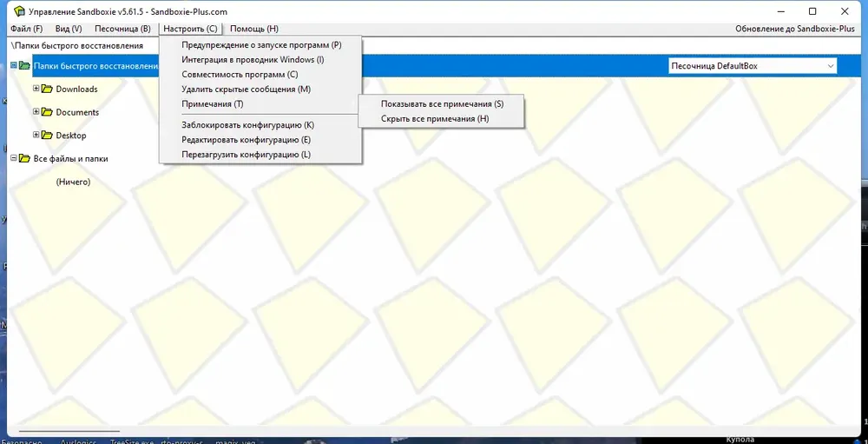
Task: Click the (Ничего) entry
Action: tap(73, 182)
